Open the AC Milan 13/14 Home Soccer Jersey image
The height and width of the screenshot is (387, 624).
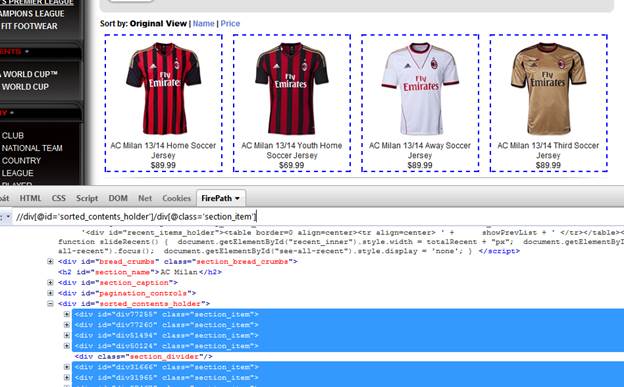[x=164, y=88]
